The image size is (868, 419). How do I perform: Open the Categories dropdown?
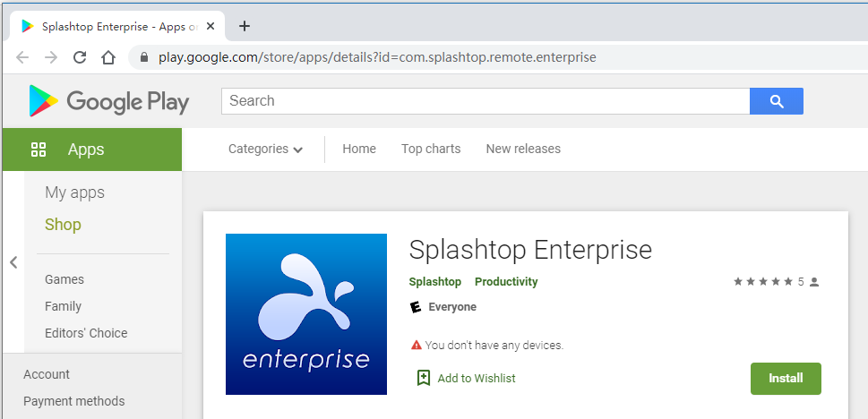pos(266,149)
